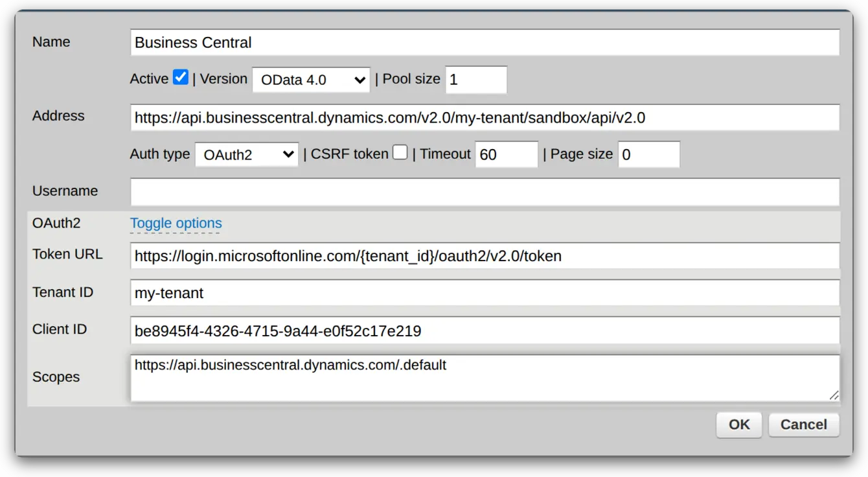Click inside the Scopes text area
The height and width of the screenshot is (477, 868).
pos(485,378)
